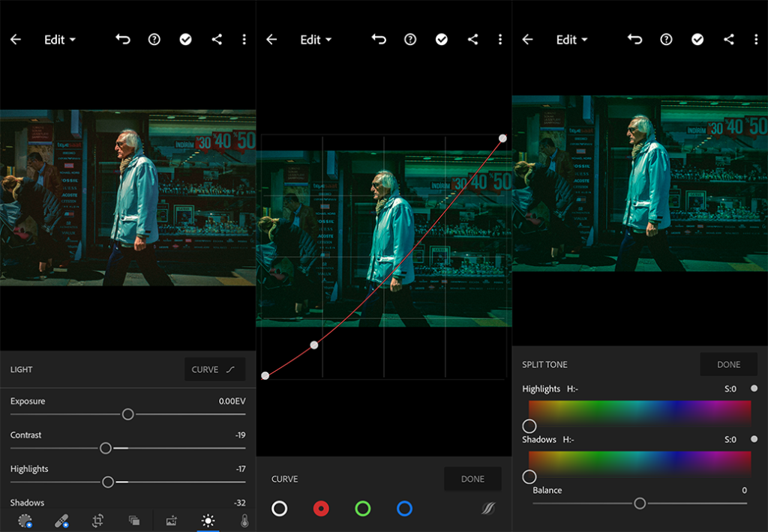This screenshot has width=768, height=532.
Task: Open Edit dropdown in left screen
Action: 60,40
